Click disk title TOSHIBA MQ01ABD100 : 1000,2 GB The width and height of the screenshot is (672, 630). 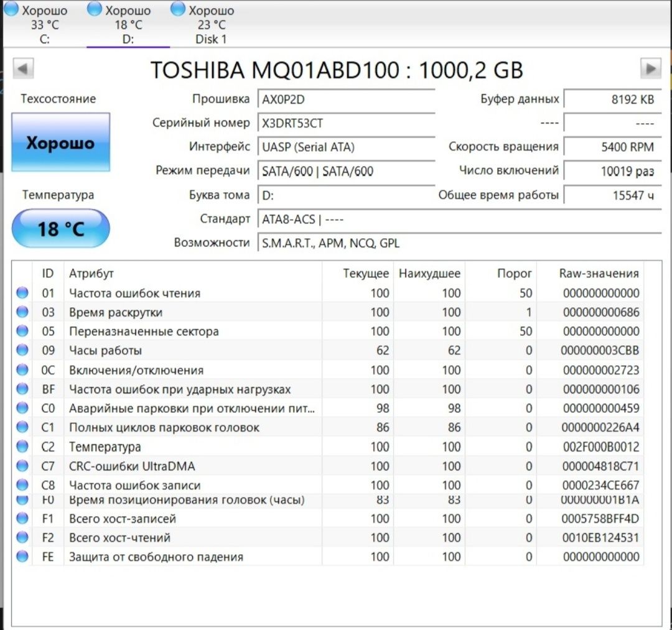tap(337, 70)
